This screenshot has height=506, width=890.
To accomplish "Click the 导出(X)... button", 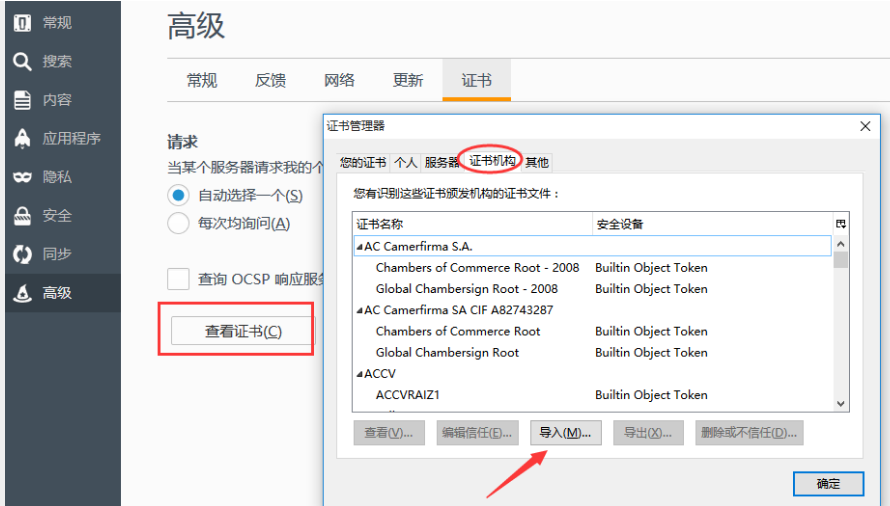I will [648, 433].
